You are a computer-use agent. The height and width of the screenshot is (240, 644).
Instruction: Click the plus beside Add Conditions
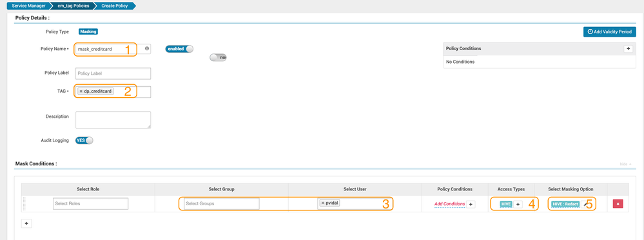(x=471, y=204)
